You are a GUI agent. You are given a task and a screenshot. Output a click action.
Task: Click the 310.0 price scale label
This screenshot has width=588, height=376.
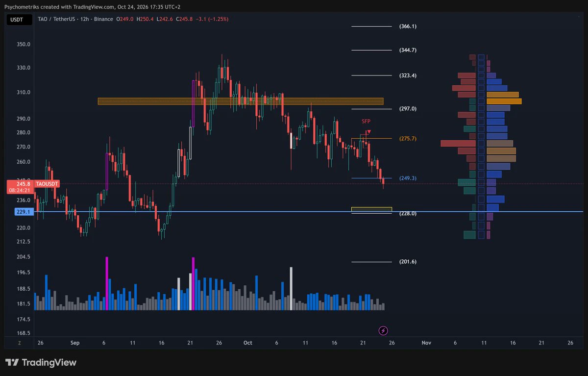[x=24, y=92]
